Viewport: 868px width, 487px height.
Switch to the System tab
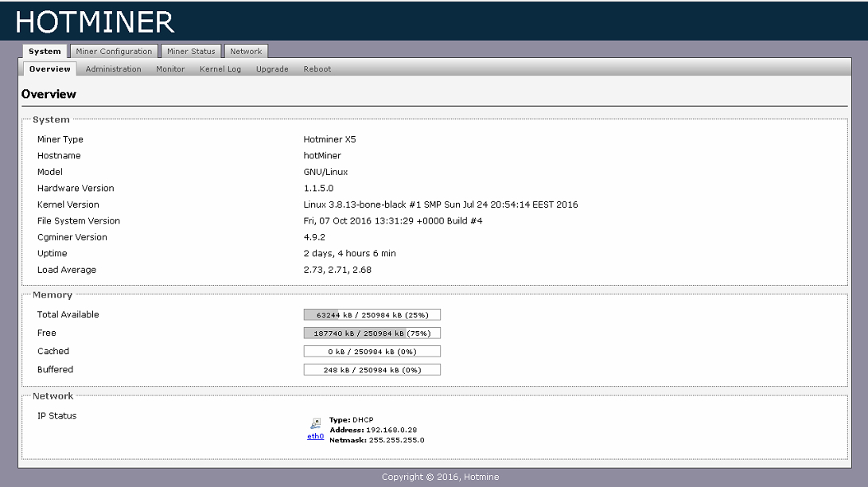coord(45,52)
